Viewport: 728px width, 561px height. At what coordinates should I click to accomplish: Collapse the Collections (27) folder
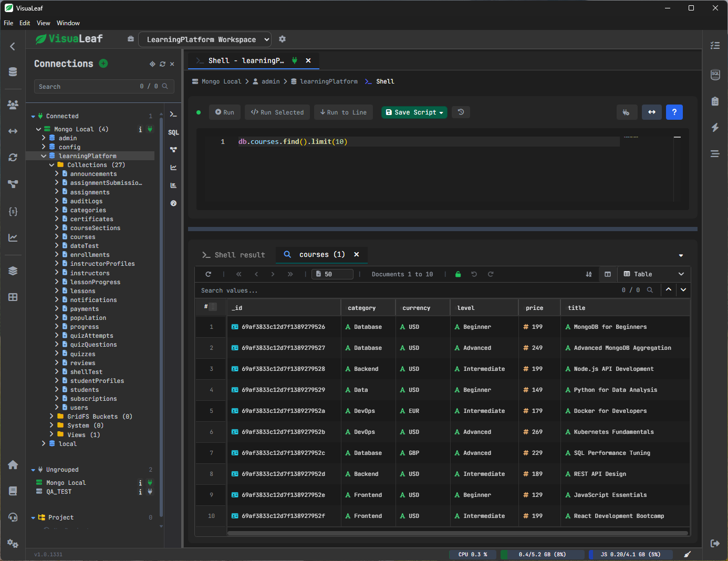click(52, 165)
